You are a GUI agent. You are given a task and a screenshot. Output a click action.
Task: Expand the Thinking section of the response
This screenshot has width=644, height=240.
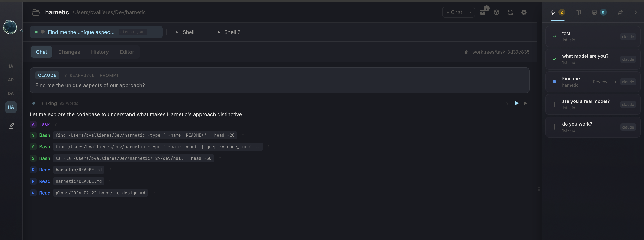point(47,103)
